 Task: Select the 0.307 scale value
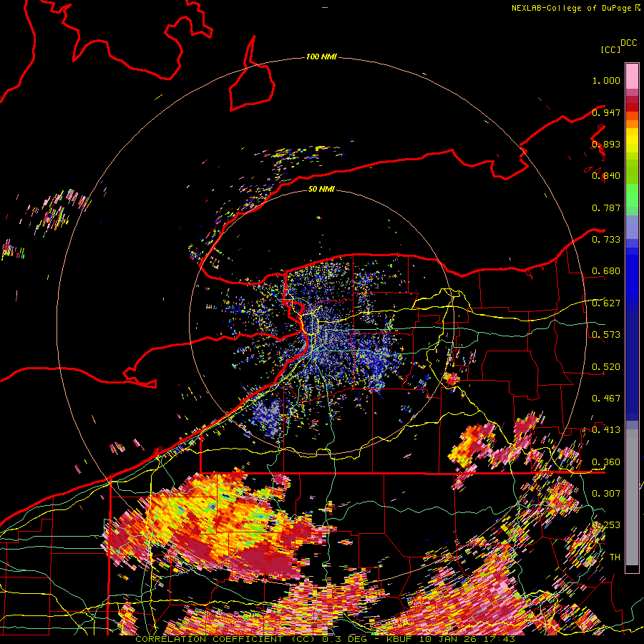(x=606, y=494)
